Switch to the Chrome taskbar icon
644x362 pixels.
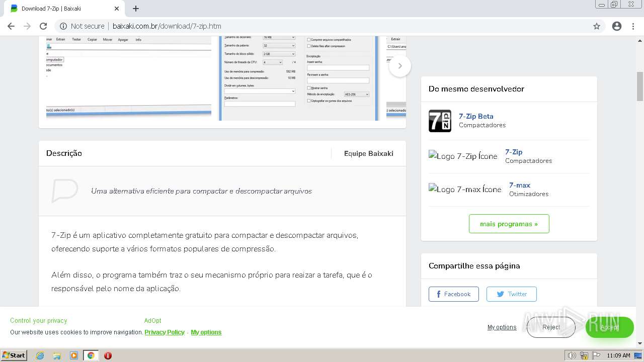pyautogui.click(x=91, y=355)
